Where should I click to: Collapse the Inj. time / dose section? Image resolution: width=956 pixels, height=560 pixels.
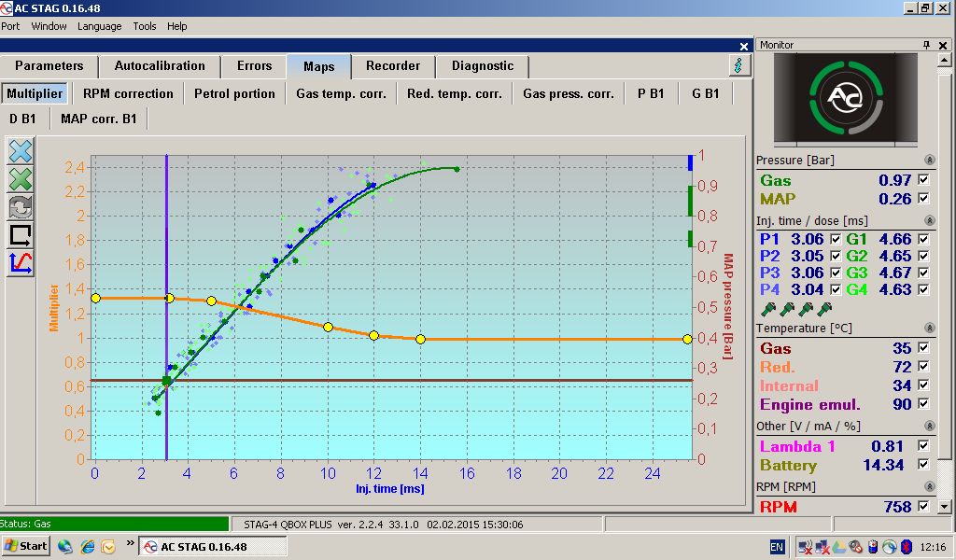930,220
